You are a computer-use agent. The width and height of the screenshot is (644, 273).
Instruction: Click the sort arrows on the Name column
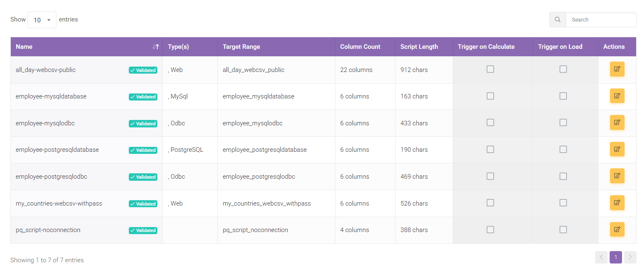click(156, 47)
